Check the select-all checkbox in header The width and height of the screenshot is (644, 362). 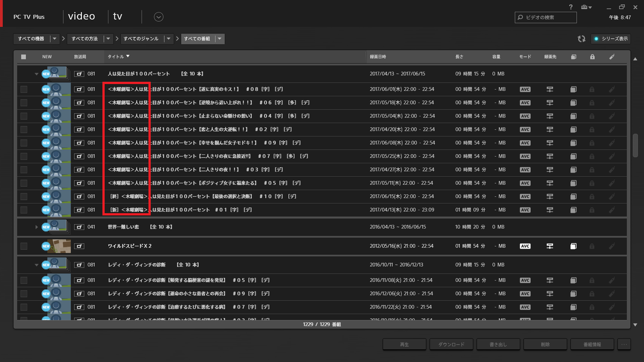coord(24,57)
